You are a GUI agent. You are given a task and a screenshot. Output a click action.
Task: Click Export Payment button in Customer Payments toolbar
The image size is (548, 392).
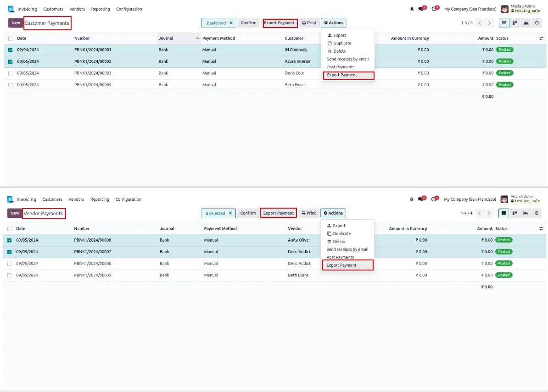tap(279, 23)
